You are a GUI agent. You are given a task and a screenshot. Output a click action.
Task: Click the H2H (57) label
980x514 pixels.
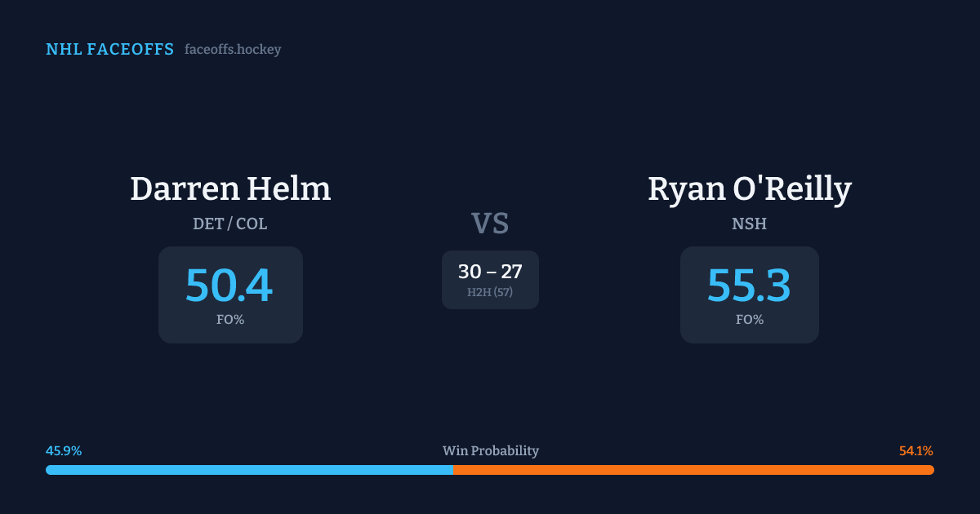point(490,292)
